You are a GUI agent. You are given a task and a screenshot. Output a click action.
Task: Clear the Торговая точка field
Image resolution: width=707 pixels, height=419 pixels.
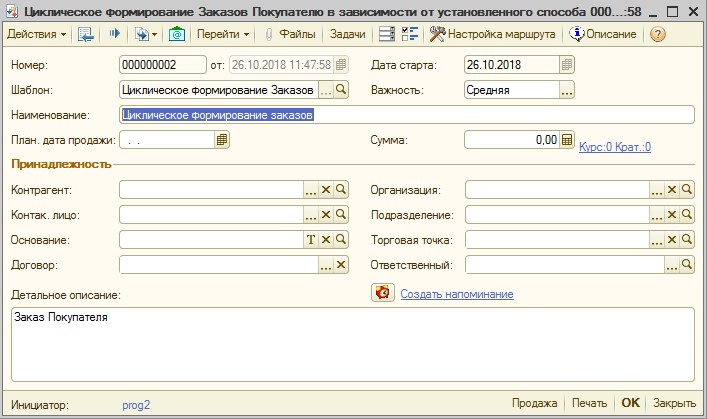point(672,239)
